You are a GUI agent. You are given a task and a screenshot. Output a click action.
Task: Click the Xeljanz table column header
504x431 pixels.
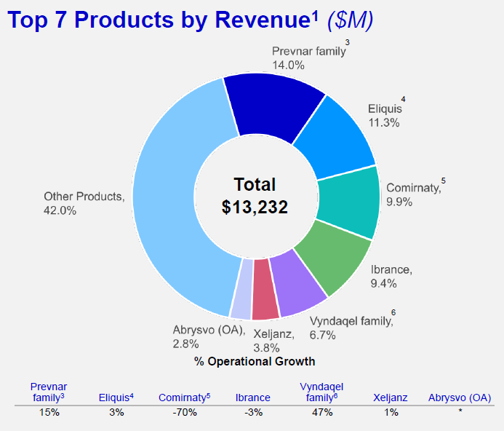tap(391, 398)
